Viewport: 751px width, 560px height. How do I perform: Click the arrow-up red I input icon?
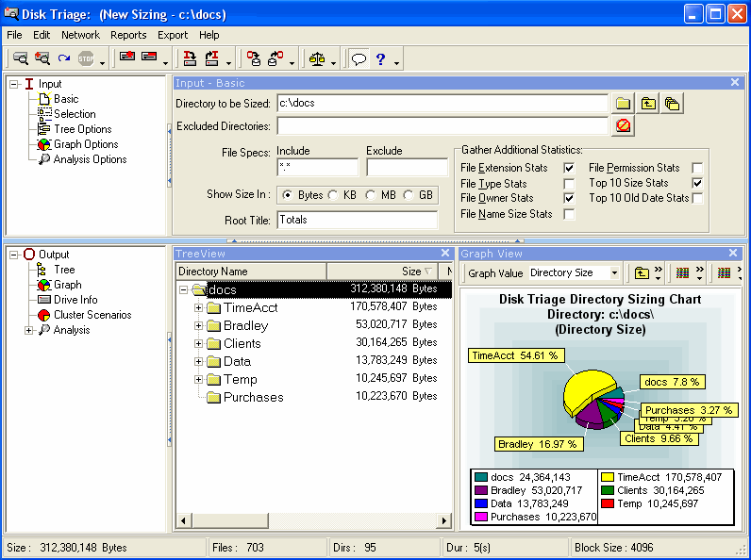tap(211, 58)
